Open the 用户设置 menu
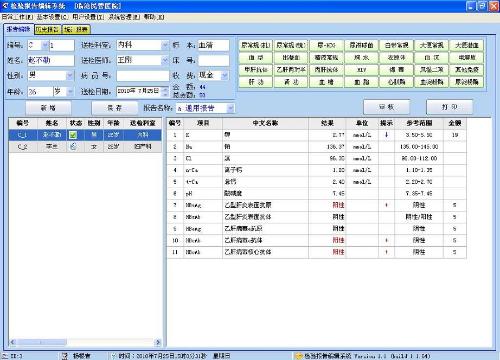 click(88, 17)
